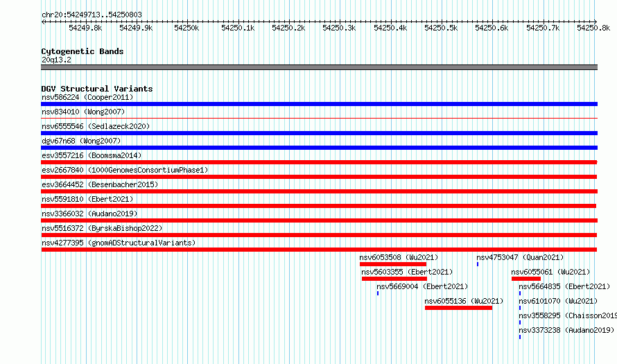Click the ruler's left end arrow
Screen dimensions: 617x364
(x=43, y=22)
